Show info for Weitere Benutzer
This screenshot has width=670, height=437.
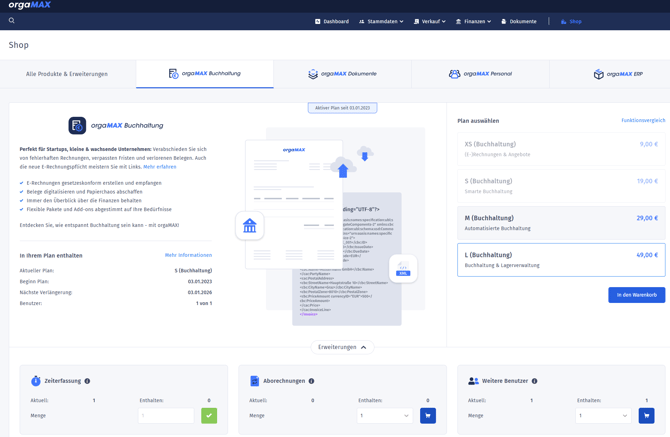coord(535,381)
